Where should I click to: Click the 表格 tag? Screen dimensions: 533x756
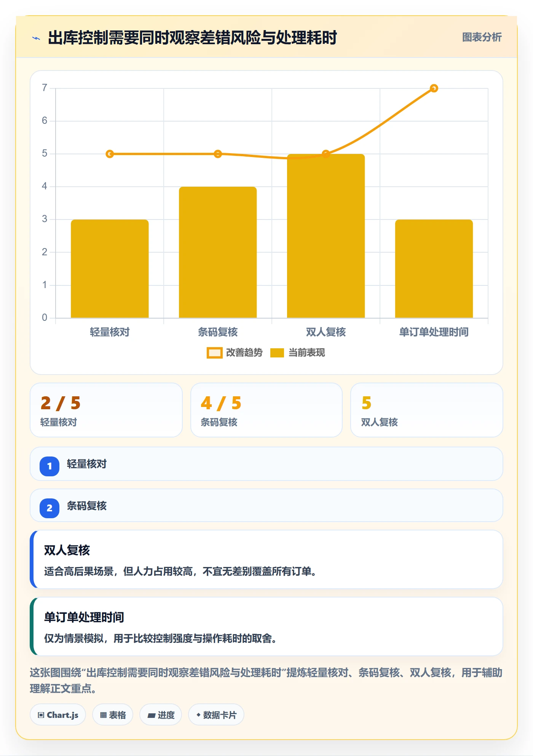(113, 715)
